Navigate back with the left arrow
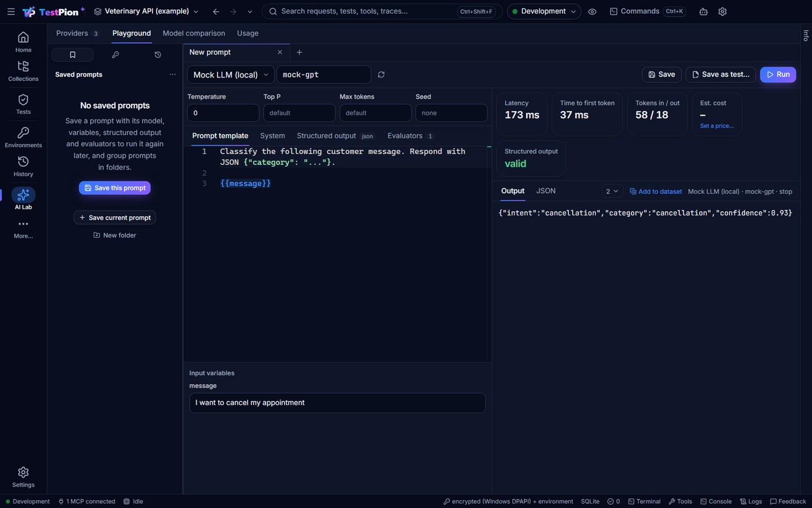 click(216, 11)
